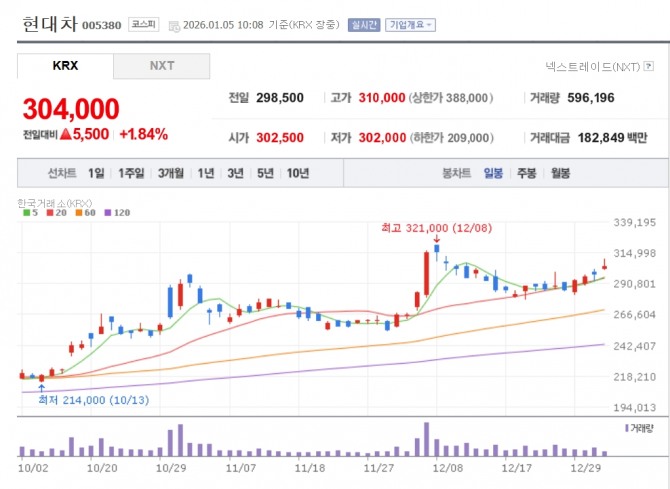
Task: Click the purple 120-day average legend swatch
Action: [108, 213]
